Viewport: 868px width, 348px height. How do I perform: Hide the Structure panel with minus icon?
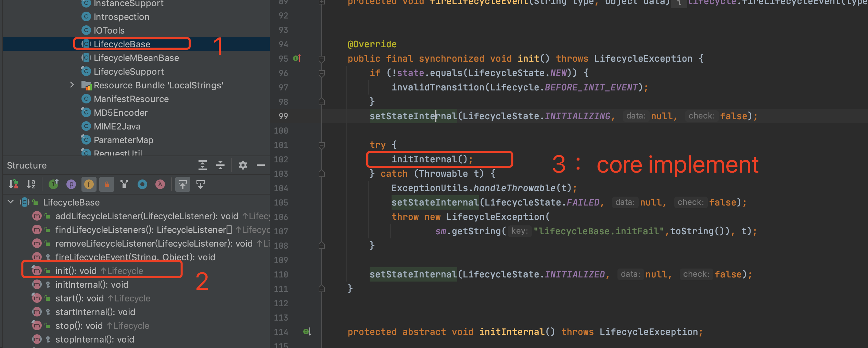[x=261, y=165]
